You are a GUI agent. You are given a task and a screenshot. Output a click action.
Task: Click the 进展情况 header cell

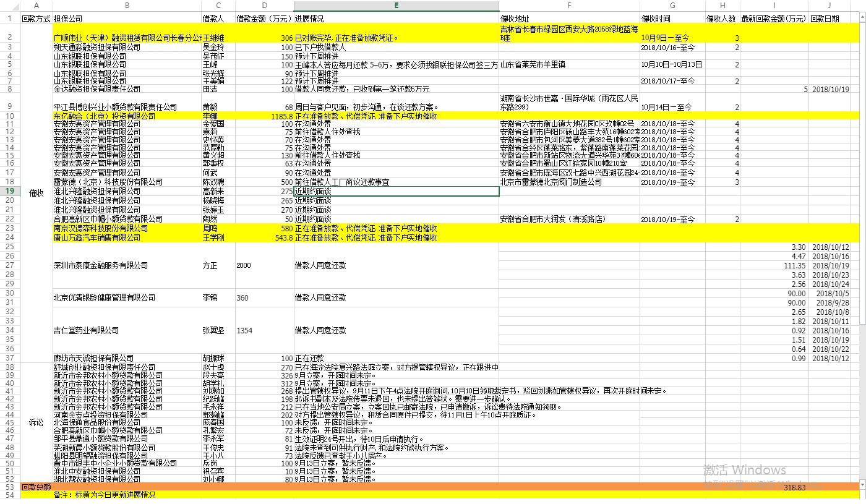(309, 19)
